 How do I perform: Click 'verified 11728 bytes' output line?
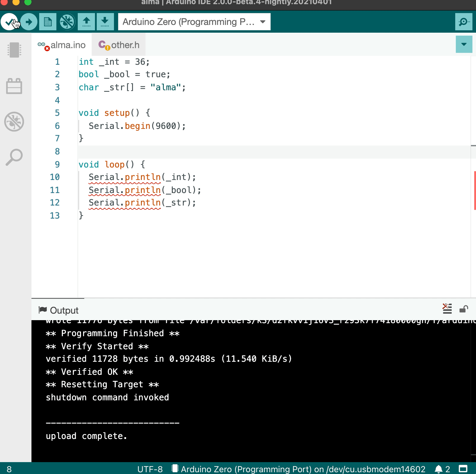(x=169, y=359)
